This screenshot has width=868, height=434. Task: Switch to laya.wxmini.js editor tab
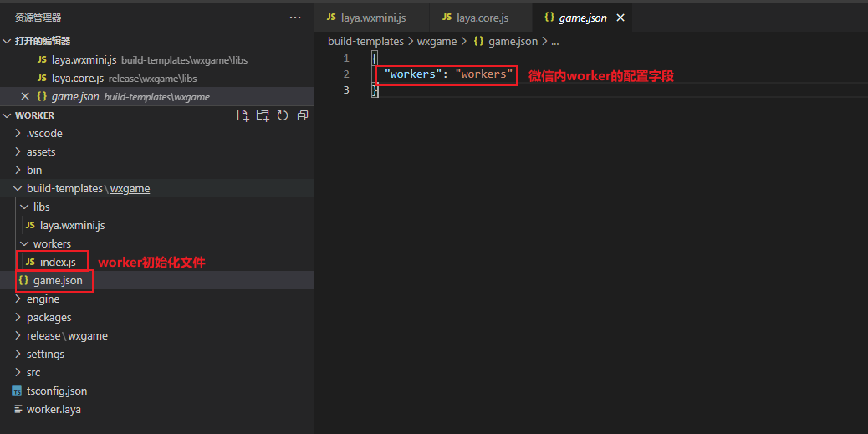(373, 18)
